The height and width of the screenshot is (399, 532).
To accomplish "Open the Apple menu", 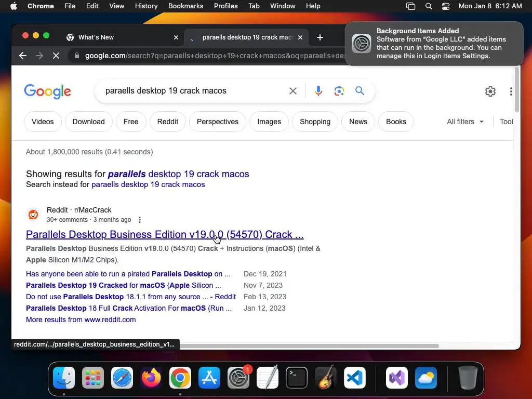I will click(x=14, y=6).
